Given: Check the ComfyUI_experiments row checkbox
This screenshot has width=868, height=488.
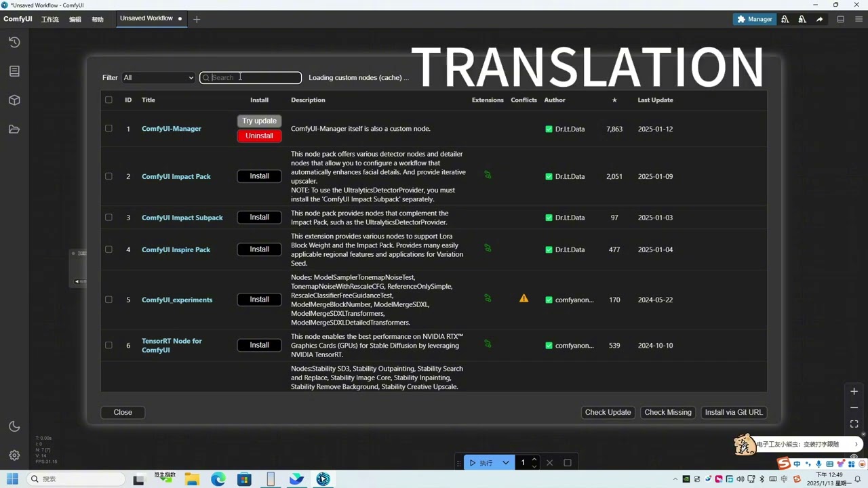Looking at the screenshot, I should tap(108, 300).
